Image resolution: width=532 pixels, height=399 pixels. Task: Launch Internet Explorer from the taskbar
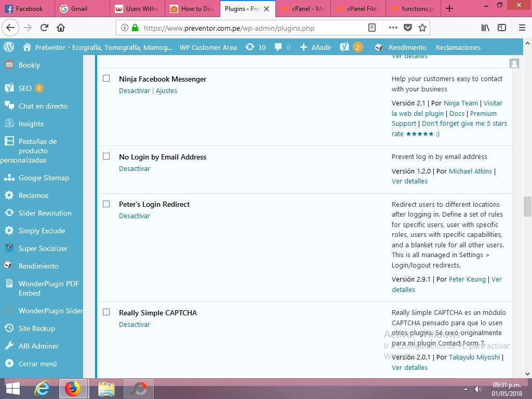[42, 389]
